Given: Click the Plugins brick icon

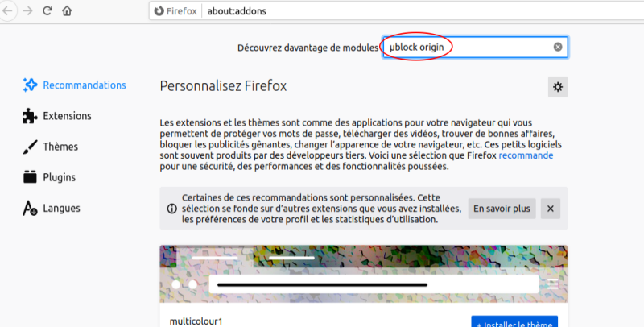Looking at the screenshot, I should pos(30,177).
